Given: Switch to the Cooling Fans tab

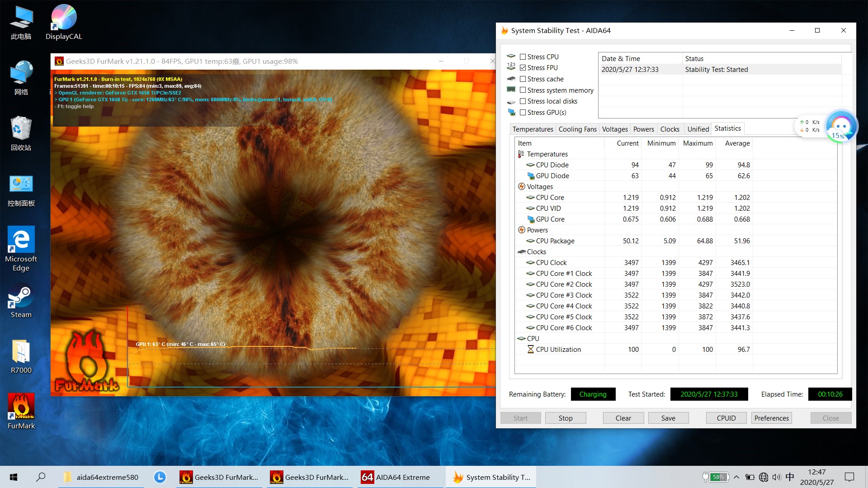Looking at the screenshot, I should click(577, 129).
